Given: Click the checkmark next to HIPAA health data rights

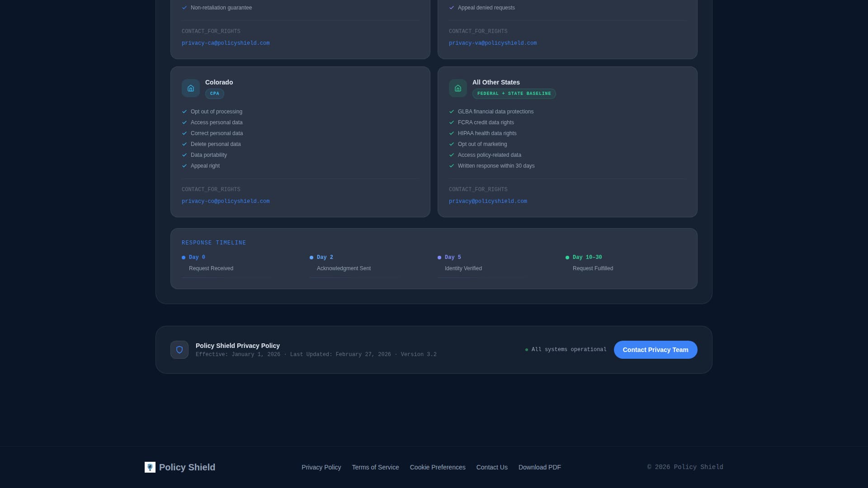Looking at the screenshot, I should (x=452, y=133).
